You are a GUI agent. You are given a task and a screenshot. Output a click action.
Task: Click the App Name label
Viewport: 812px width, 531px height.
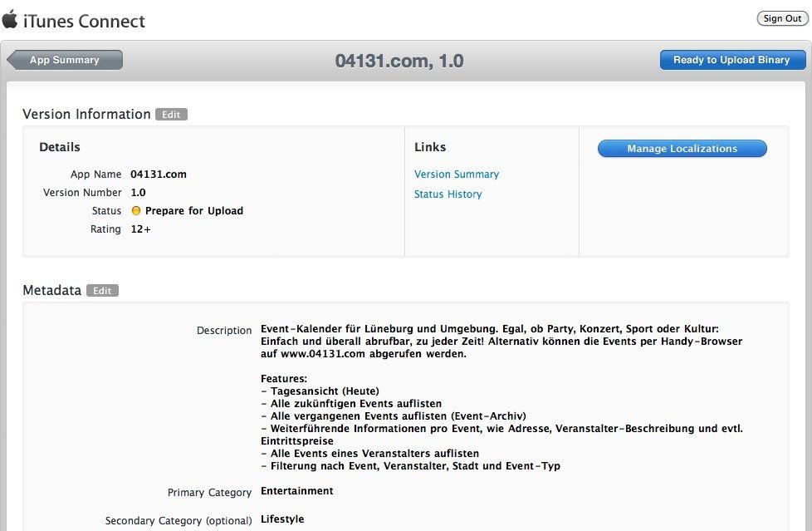(x=95, y=175)
